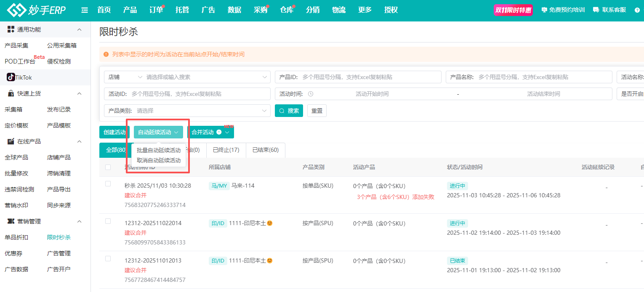644x292 pixels.
Task: Open 优惠券 in the sidebar
Action: click(x=13, y=253)
